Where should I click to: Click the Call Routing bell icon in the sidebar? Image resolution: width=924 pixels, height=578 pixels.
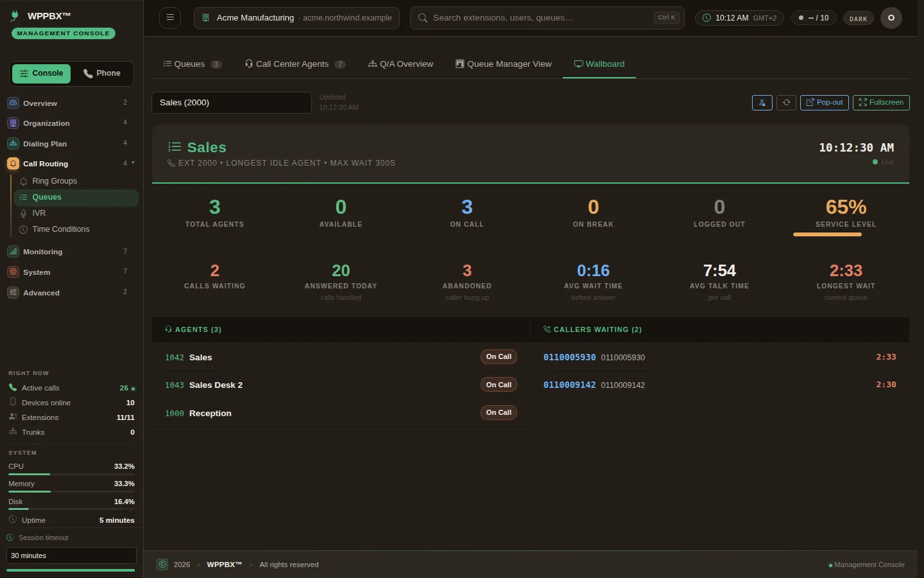[x=13, y=164]
